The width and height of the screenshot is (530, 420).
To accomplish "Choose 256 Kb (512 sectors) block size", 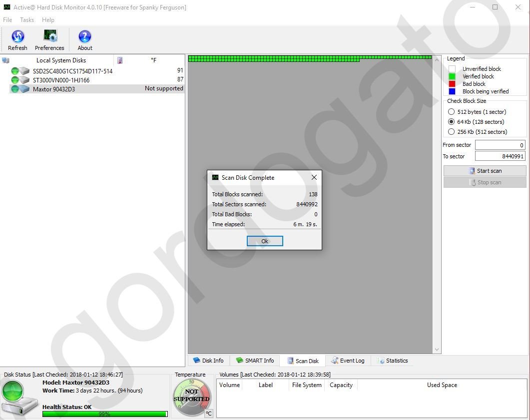I will (x=452, y=132).
